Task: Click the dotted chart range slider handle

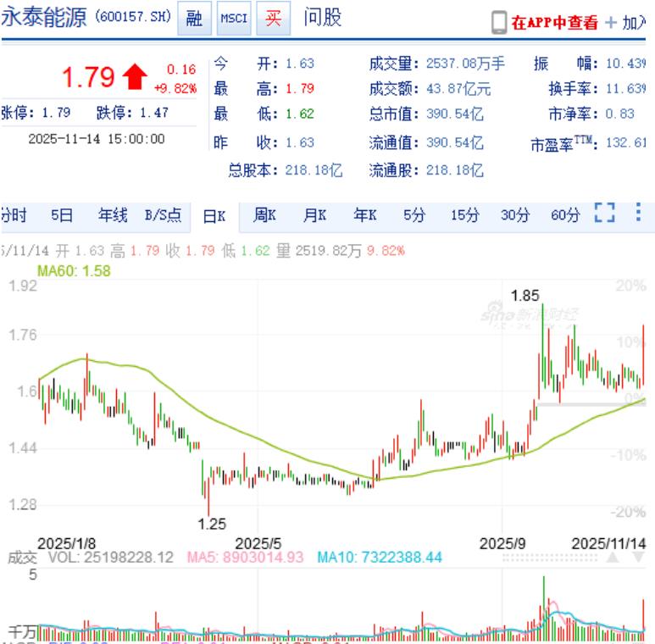Action: pyautogui.click(x=549, y=558)
